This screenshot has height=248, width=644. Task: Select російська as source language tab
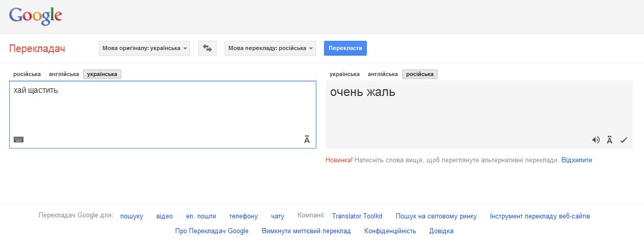pos(27,74)
